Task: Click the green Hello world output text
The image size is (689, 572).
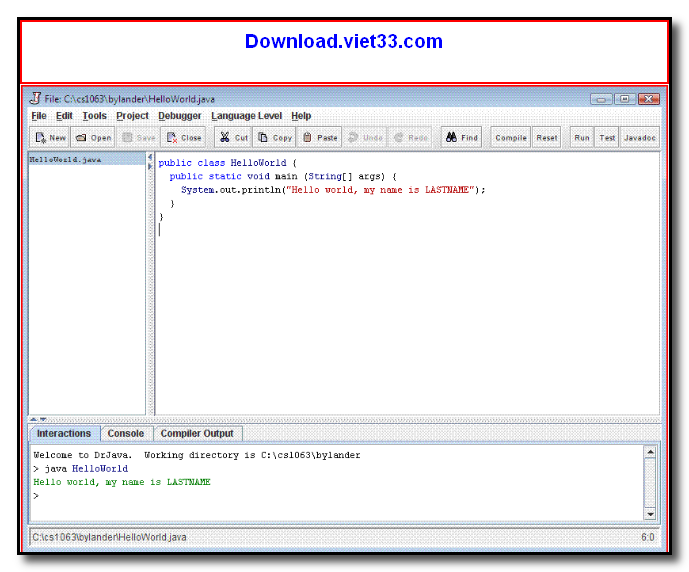Action: tap(122, 482)
